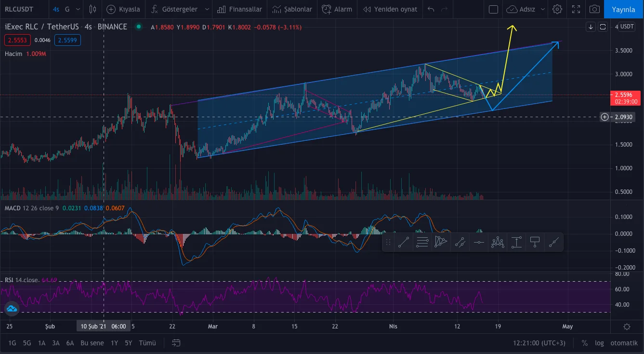Screen dimensions: 644x354
Task: Open the Finansallar menu
Action: pos(239,9)
